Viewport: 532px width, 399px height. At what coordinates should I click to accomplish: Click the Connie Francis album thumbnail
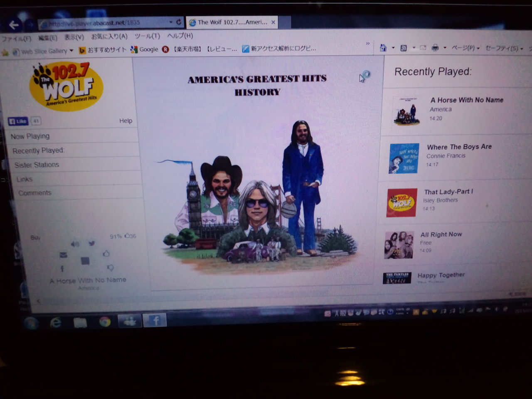(x=404, y=158)
